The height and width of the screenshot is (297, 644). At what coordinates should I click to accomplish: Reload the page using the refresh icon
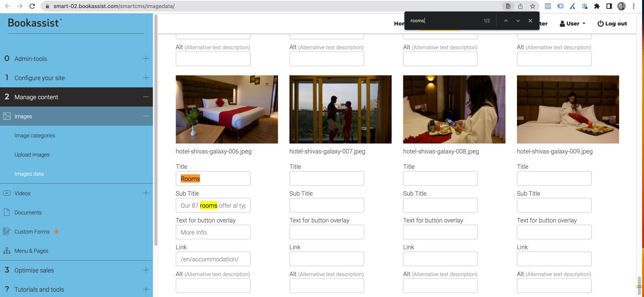coord(32,6)
